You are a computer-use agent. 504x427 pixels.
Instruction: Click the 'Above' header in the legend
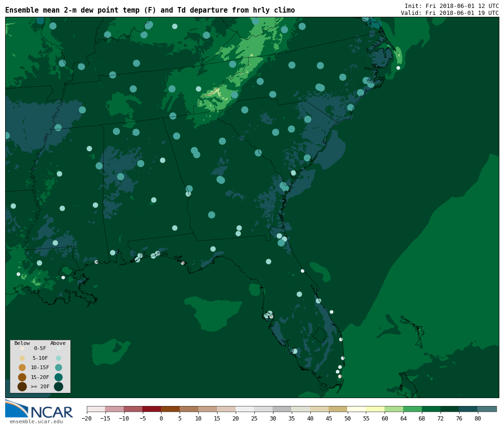pos(58,343)
